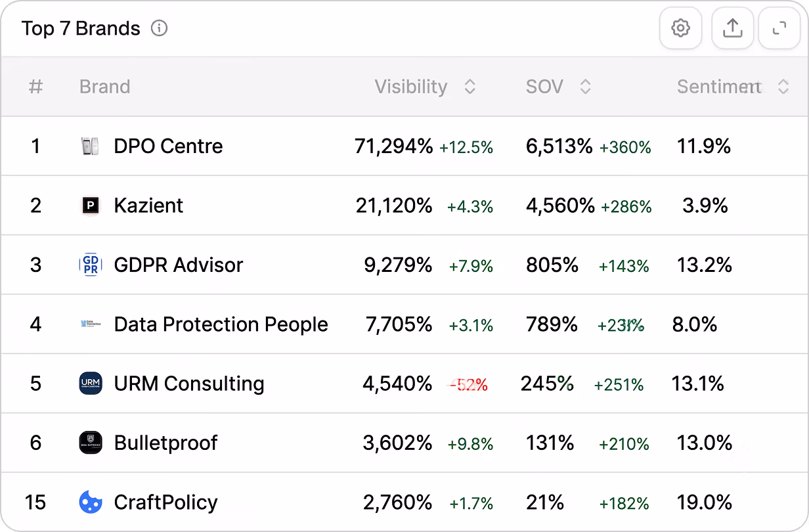Click the Bulletproof logo icon
The width and height of the screenshot is (809, 532).
pyautogui.click(x=90, y=443)
